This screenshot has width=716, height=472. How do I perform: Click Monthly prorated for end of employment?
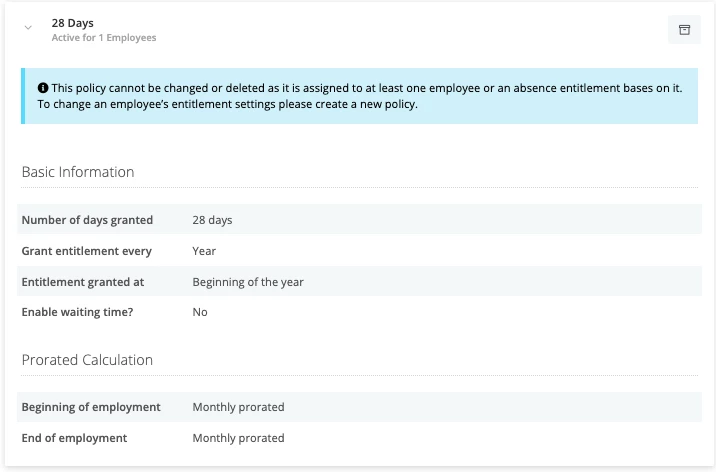(x=238, y=438)
